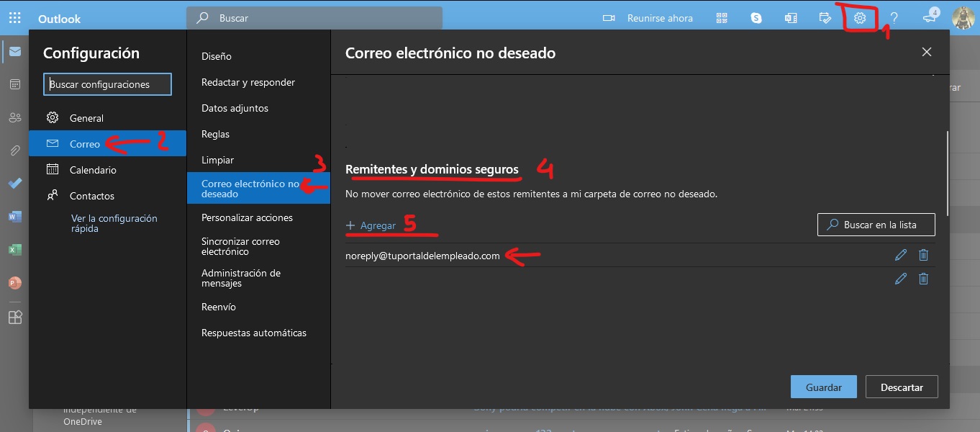Open the app launcher waffle icon
Screen dimensions: 980x432
point(14,18)
